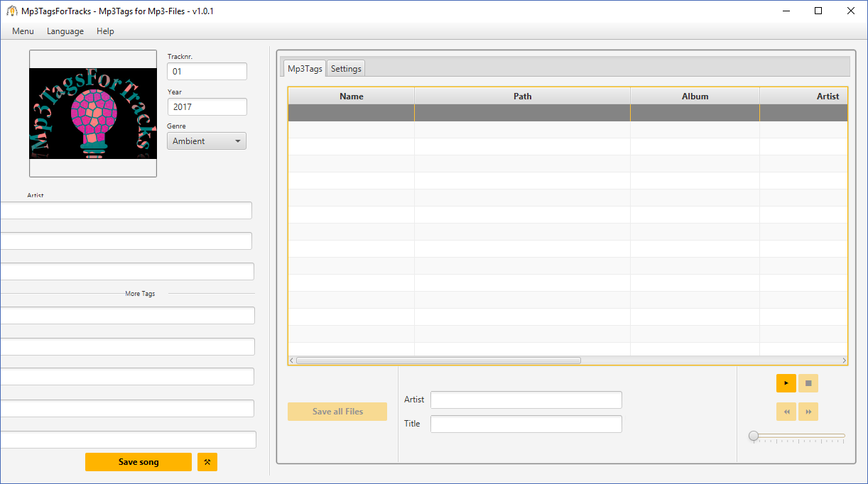Skip ahead using the fast-forward button
Viewport: 868px width, 484px height.
808,412
